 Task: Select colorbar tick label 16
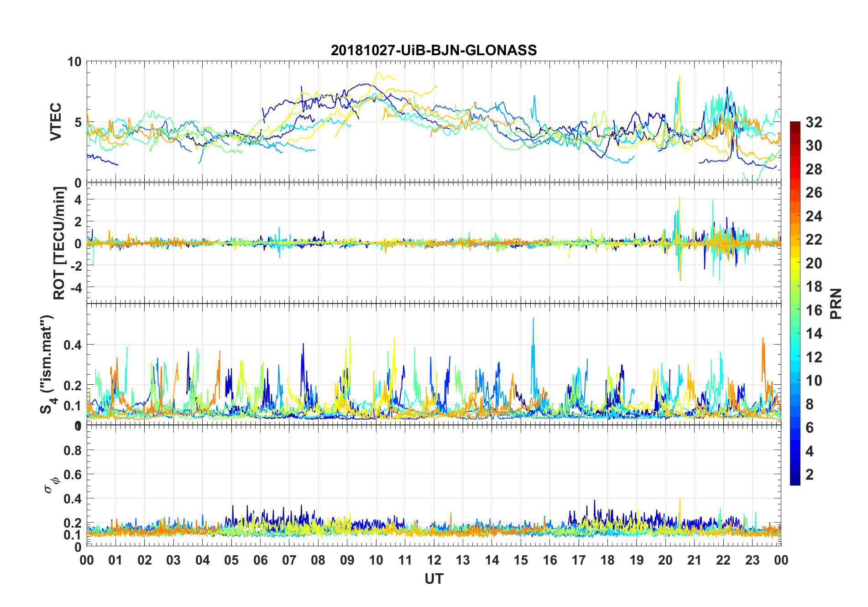[814, 310]
